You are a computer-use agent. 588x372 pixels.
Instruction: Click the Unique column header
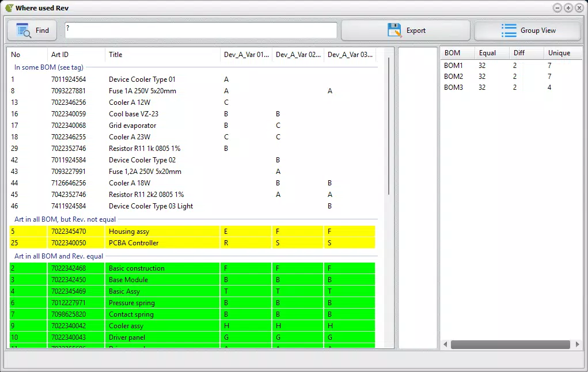[563, 53]
